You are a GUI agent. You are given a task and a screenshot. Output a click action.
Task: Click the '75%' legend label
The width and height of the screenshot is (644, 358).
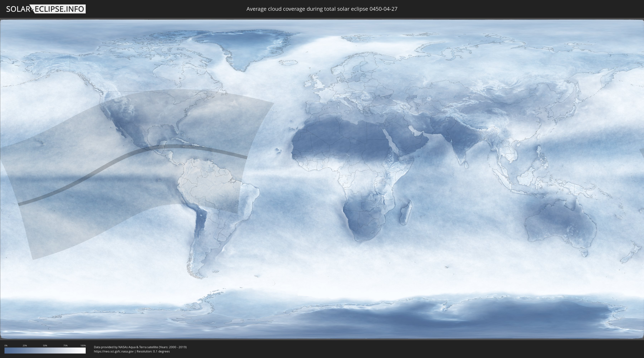point(65,345)
